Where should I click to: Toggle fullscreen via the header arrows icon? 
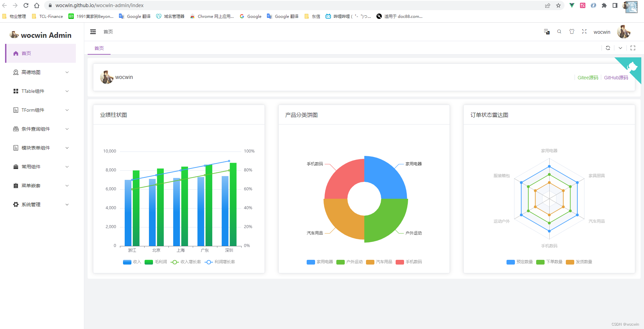(584, 31)
